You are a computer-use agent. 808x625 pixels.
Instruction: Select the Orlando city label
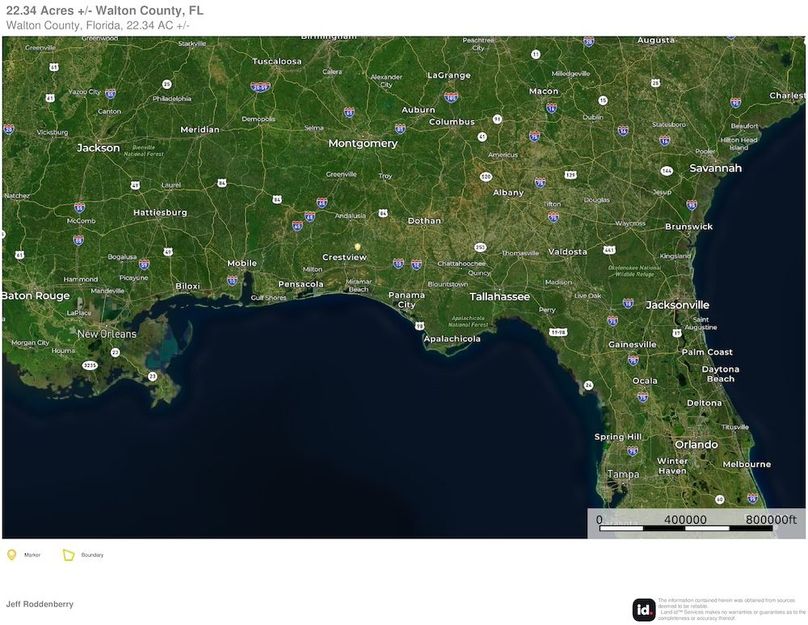pos(695,444)
